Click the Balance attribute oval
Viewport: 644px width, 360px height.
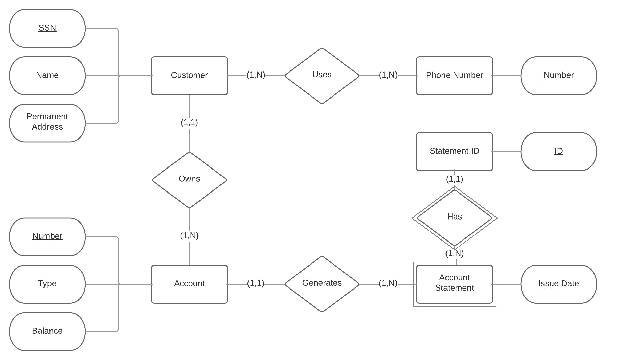tap(45, 330)
